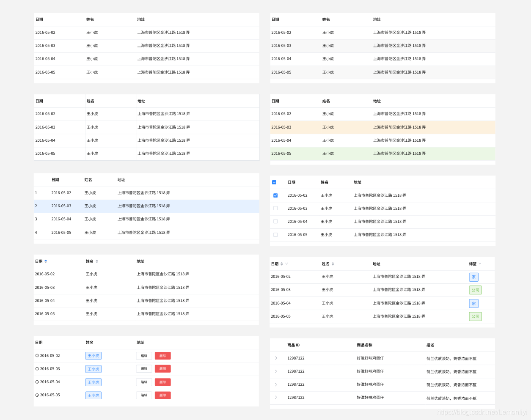Click the 家 tag in the 2016-05-04 row
This screenshot has width=531, height=420.
tap(474, 304)
